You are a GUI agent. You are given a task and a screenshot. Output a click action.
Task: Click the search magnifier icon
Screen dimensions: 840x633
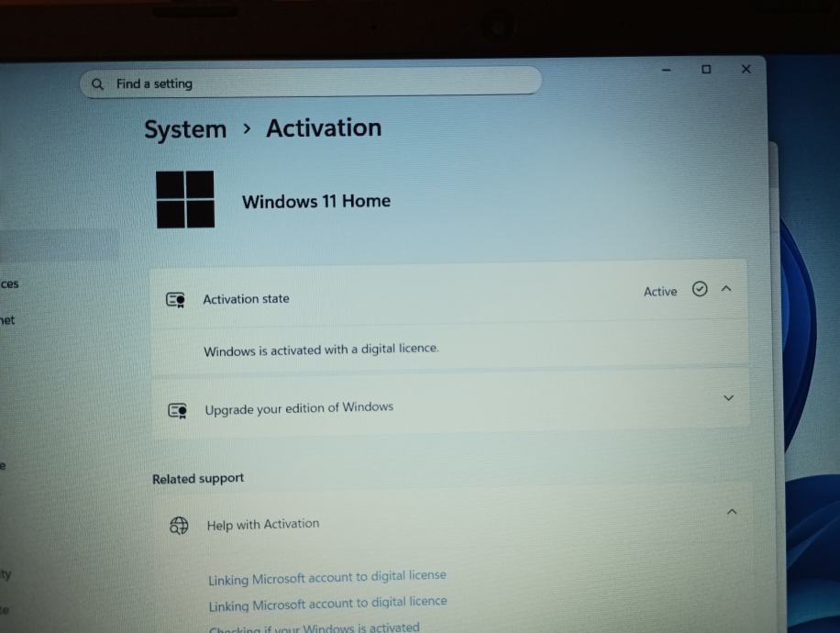click(97, 84)
